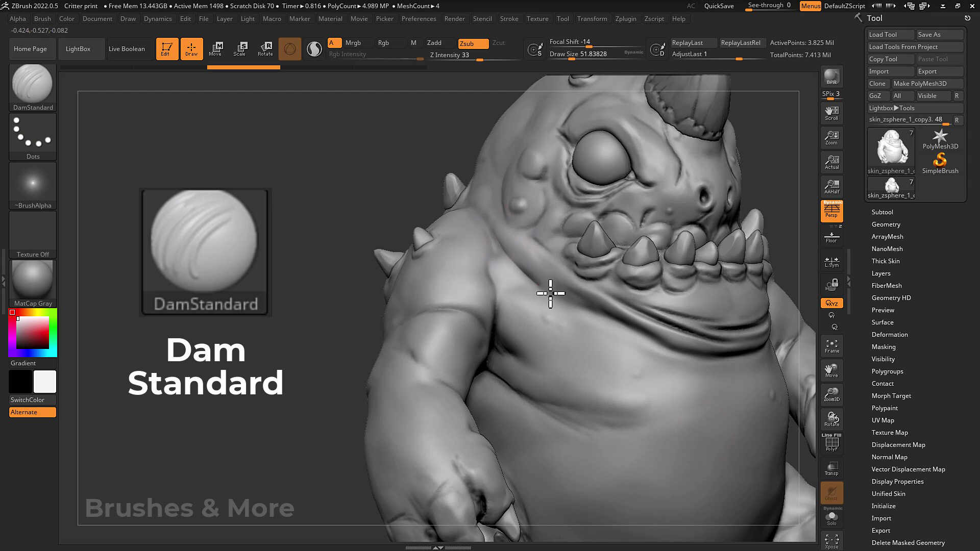
Task: Toggle L.Sym local symmetry
Action: click(831, 262)
